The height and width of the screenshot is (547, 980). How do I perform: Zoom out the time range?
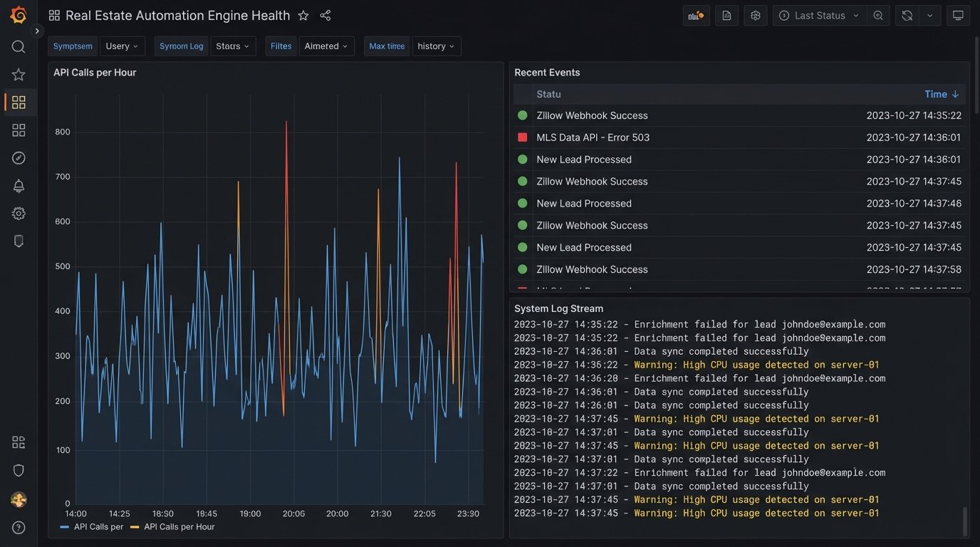pyautogui.click(x=877, y=15)
